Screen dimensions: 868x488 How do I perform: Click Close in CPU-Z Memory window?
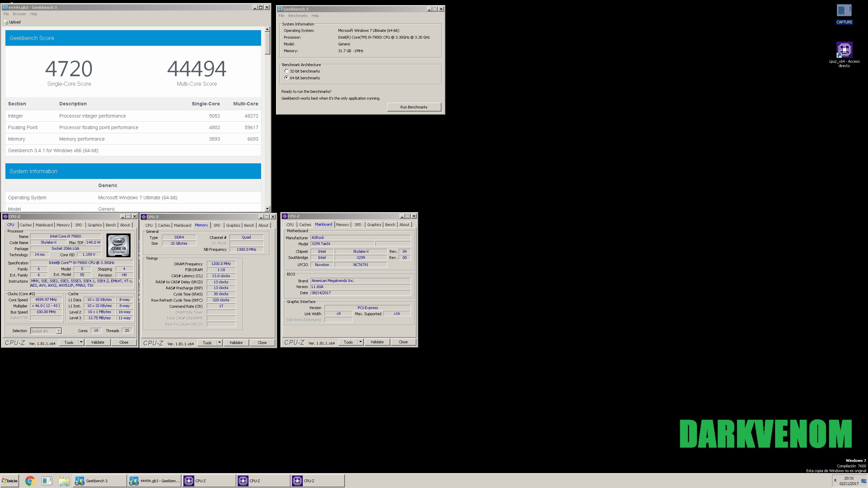(262, 343)
